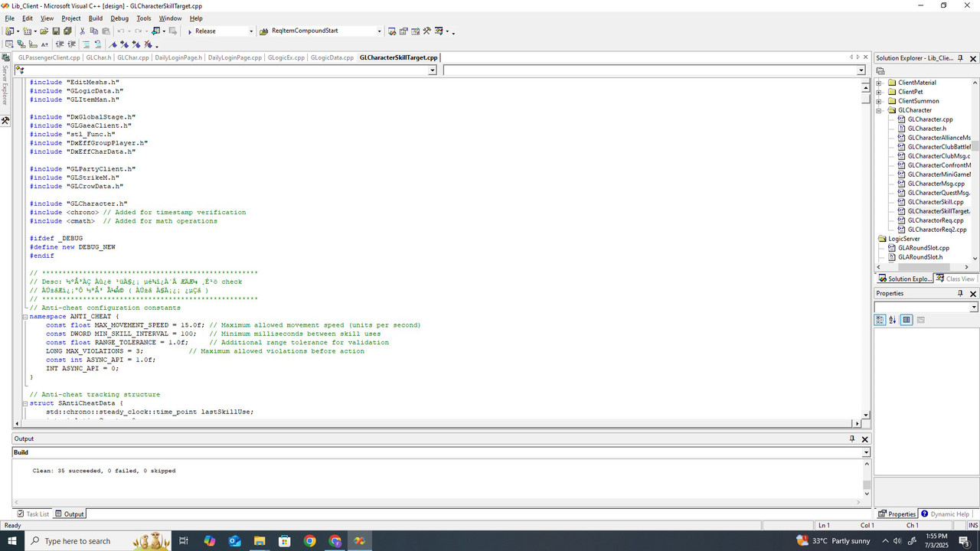Open a file with the Open toolbar icon
This screenshot has height=551, width=980.
[x=44, y=31]
